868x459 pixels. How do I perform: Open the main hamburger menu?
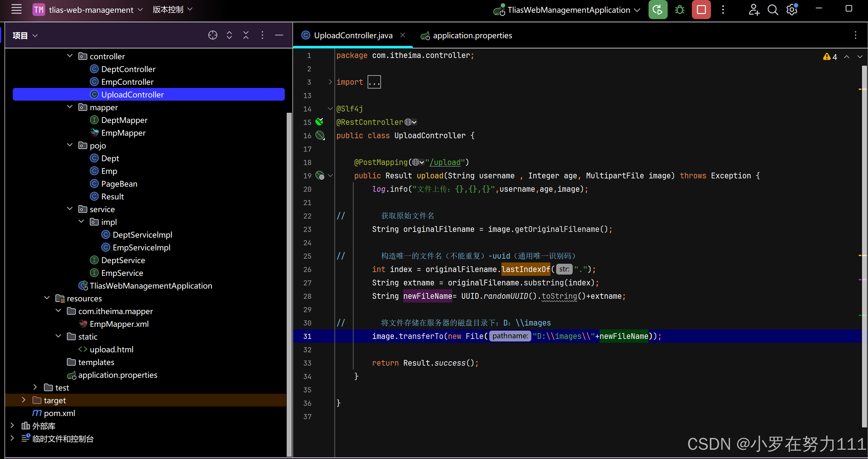(x=16, y=10)
